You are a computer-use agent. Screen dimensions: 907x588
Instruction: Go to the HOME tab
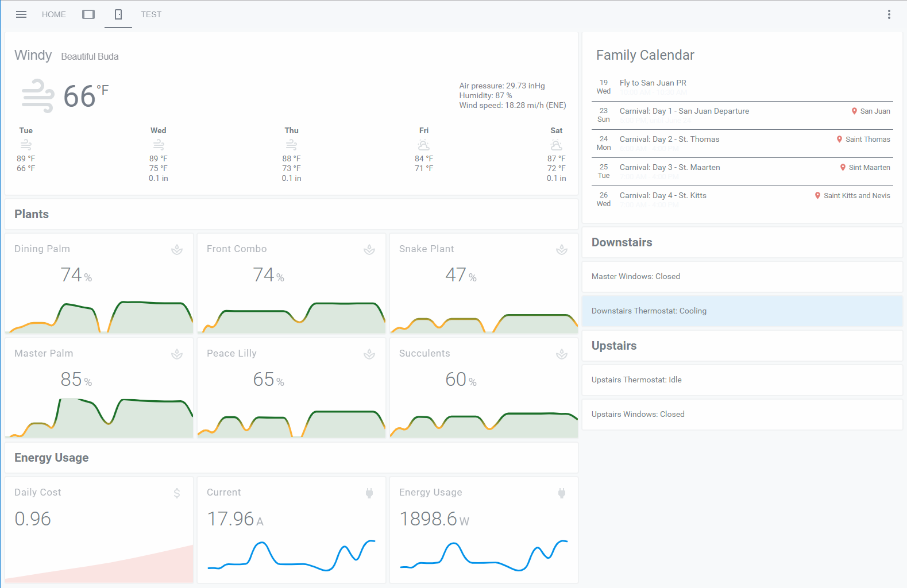54,14
